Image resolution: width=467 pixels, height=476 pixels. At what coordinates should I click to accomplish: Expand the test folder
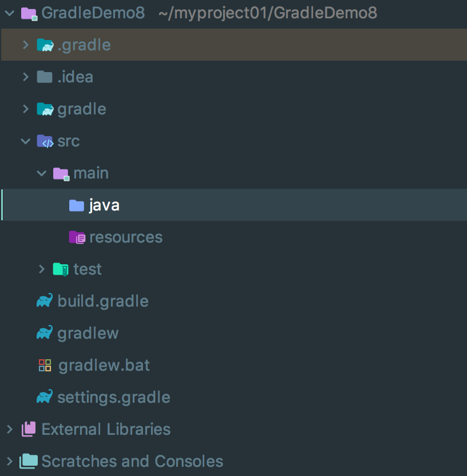point(41,269)
